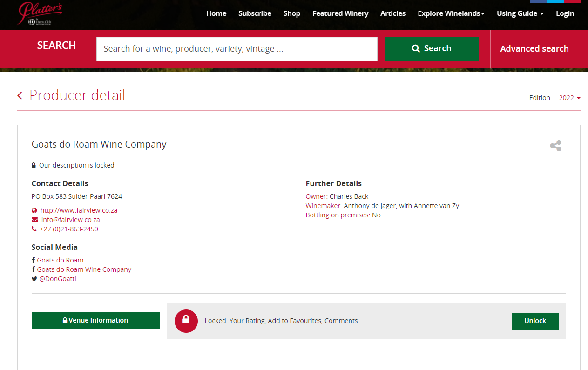Expand Explore Winelands dropdown
The image size is (588, 370).
pos(451,13)
